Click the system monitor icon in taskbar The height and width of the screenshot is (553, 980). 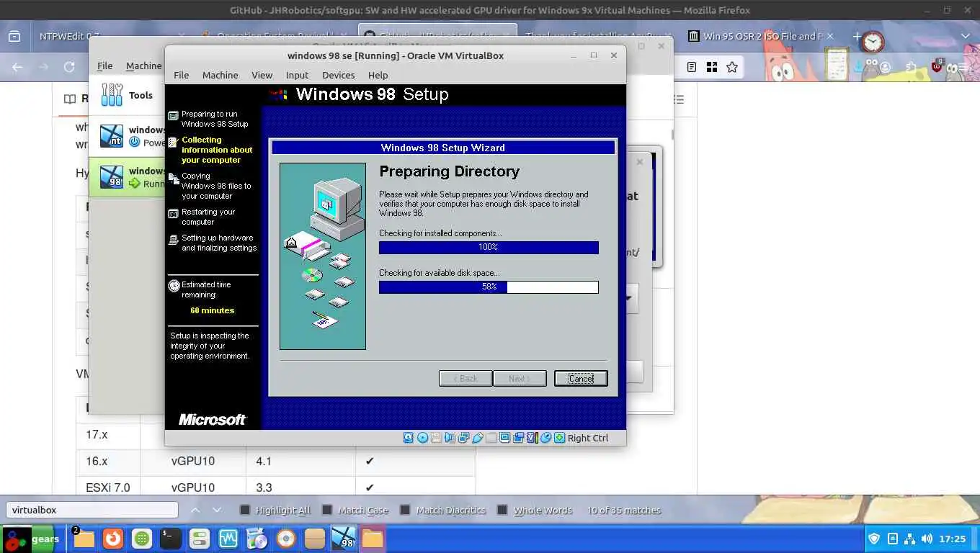coord(228,539)
